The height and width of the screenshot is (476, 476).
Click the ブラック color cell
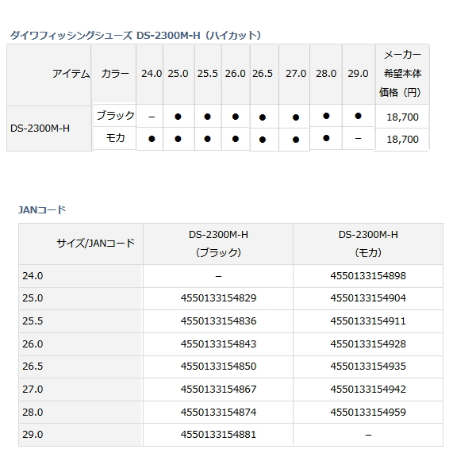click(x=115, y=115)
